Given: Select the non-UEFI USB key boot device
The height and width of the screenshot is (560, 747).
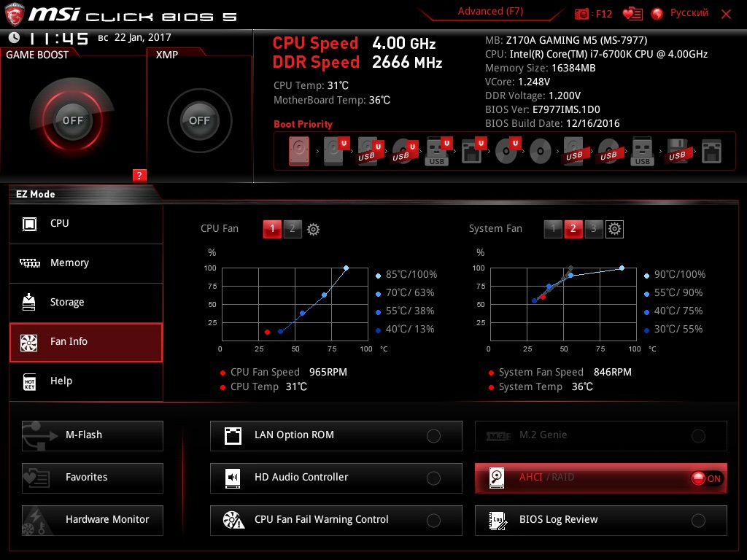Looking at the screenshot, I should 642,152.
